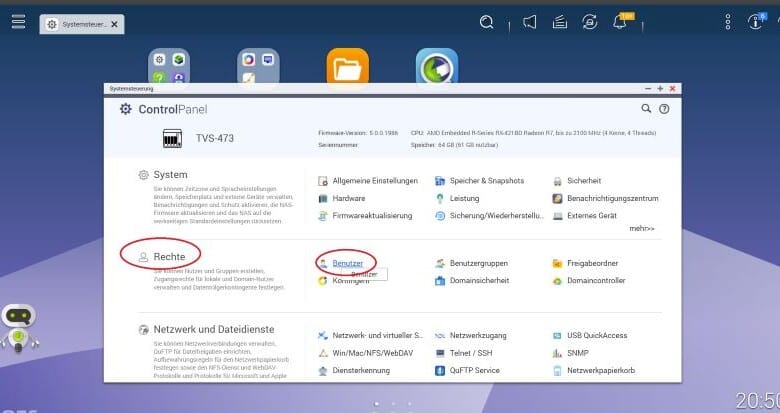Select Netzwerk und Dateidienste category
The image size is (780, 413).
213,329
